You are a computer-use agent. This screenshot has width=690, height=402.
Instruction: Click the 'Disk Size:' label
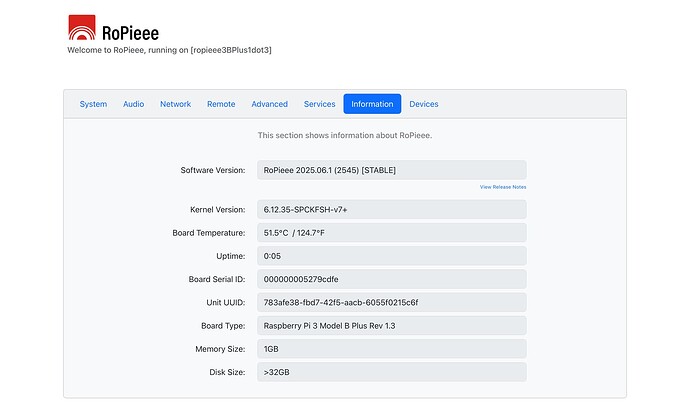click(228, 373)
